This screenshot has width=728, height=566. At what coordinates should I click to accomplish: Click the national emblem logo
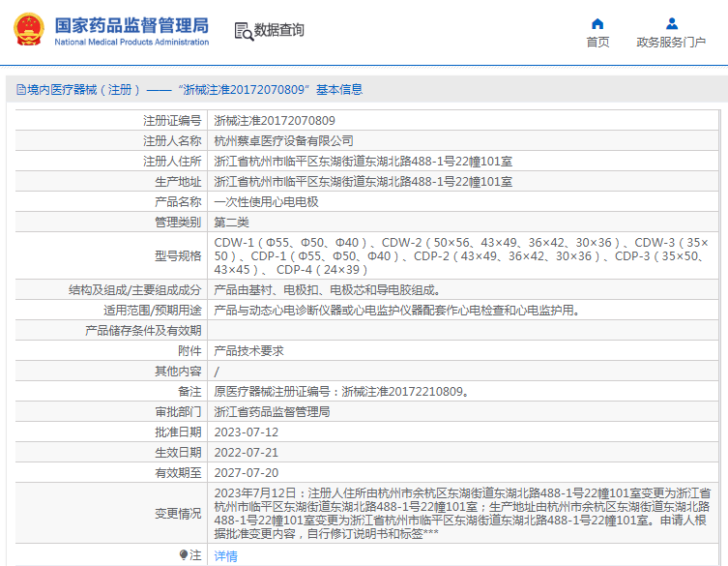(29, 29)
